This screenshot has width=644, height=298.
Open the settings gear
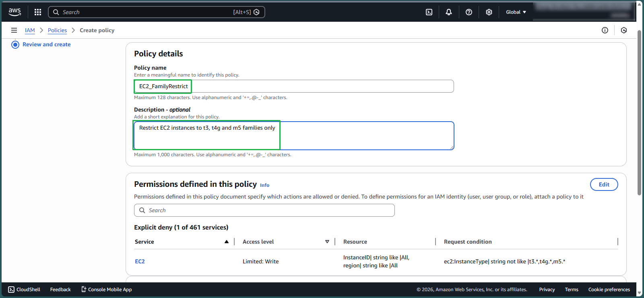pyautogui.click(x=489, y=12)
